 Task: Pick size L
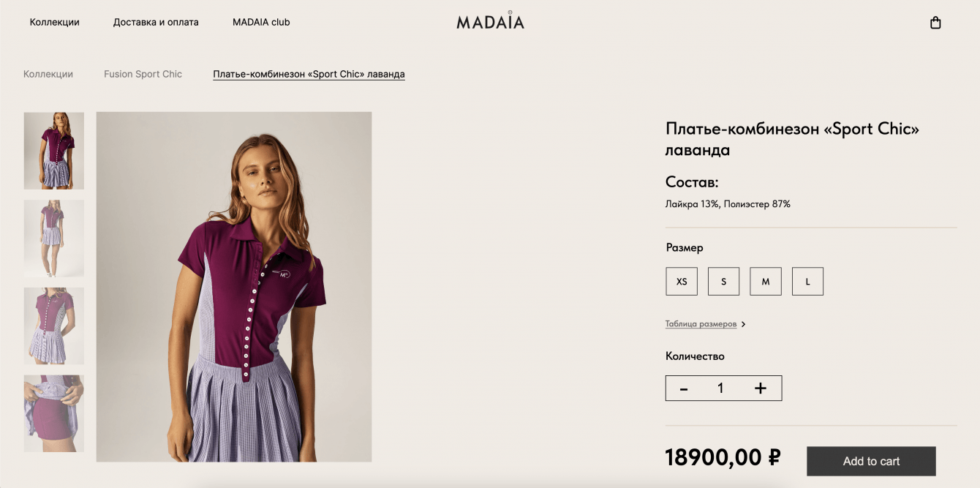[x=807, y=281]
